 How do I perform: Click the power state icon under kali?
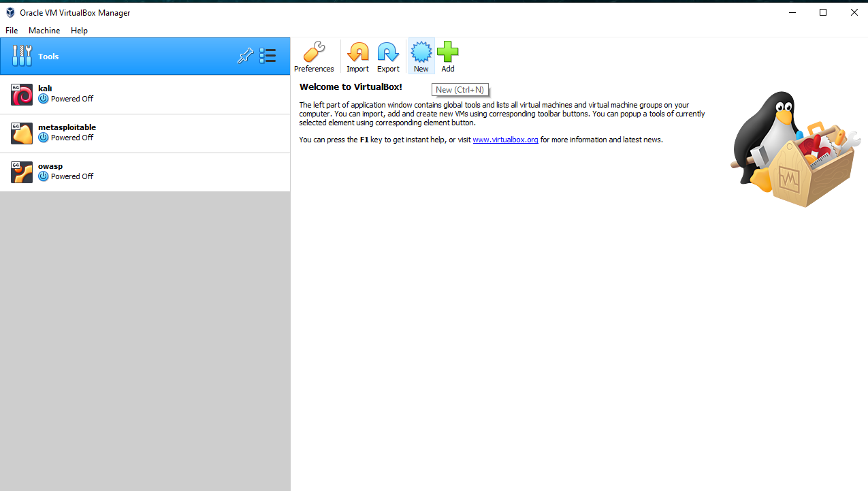[44, 99]
